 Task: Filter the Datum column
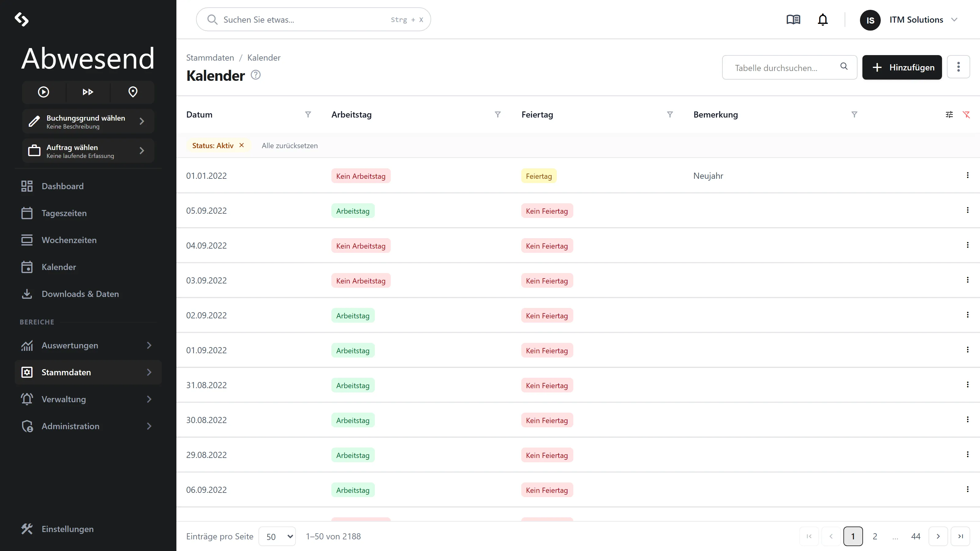pos(308,114)
